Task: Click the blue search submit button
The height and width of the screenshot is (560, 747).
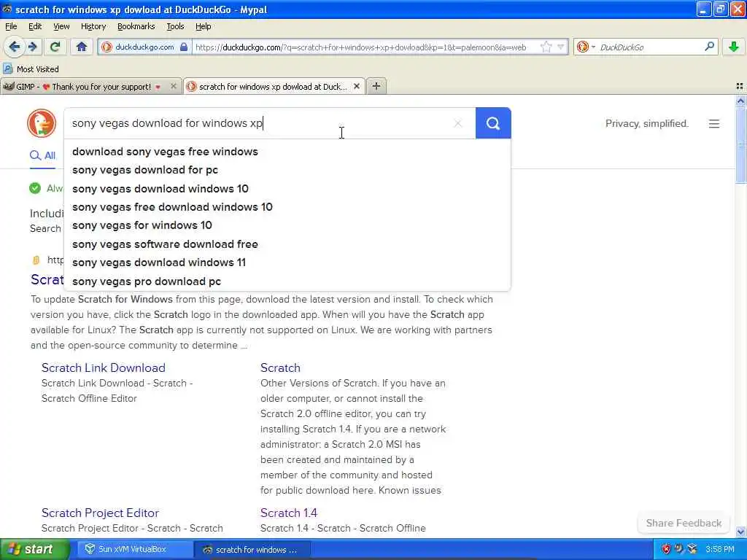Action: [x=493, y=123]
